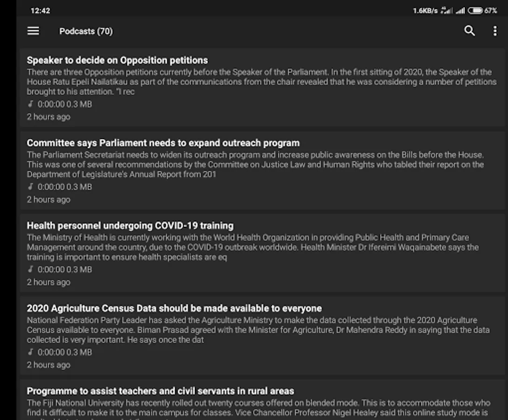Click the music note icon under Committee outreach episode
The width and height of the screenshot is (508, 420).
pyautogui.click(x=31, y=187)
